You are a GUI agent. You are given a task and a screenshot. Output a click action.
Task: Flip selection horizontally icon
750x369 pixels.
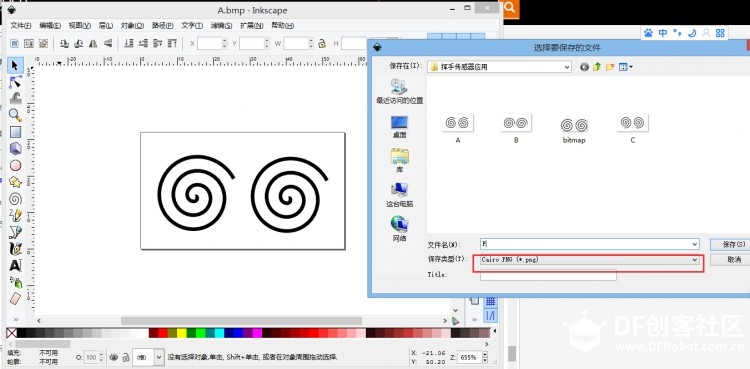point(93,44)
